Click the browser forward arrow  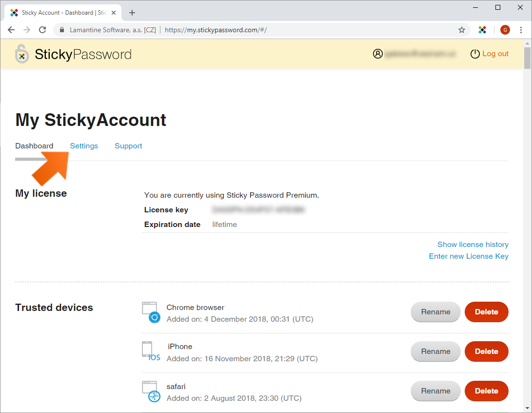[x=27, y=30]
